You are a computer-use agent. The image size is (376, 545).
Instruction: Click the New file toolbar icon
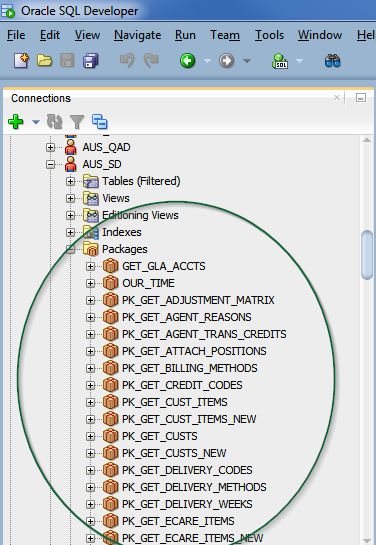[x=21, y=61]
